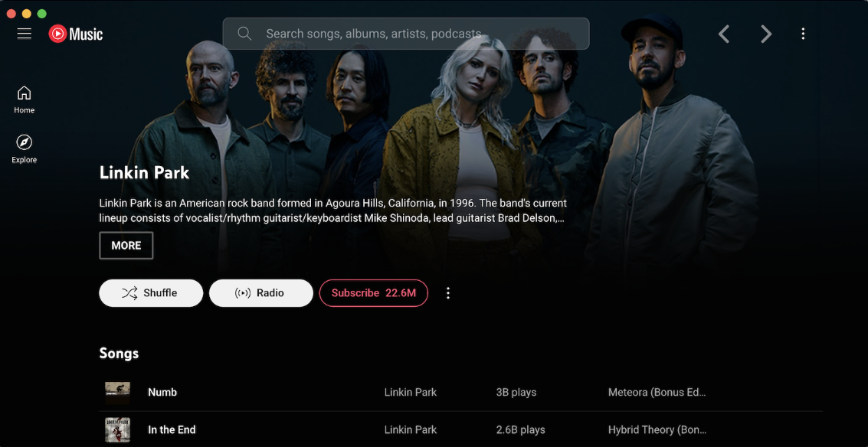Subscribe to Linkin Park channel
This screenshot has height=447, width=868.
click(x=374, y=293)
